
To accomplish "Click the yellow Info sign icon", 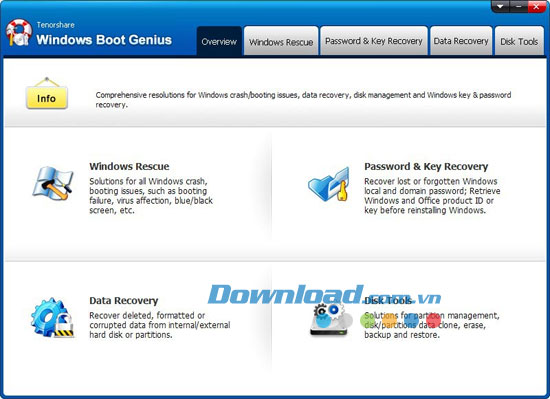I will click(x=47, y=93).
